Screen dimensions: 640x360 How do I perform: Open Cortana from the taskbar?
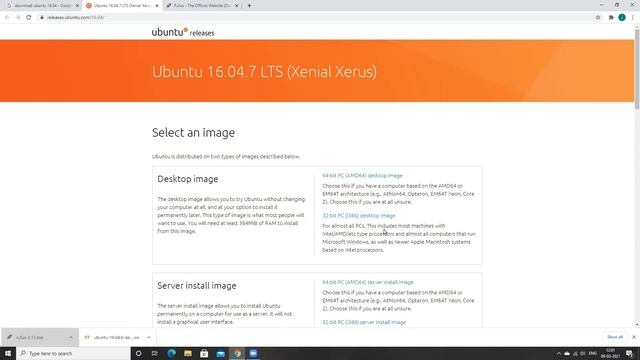click(139, 353)
